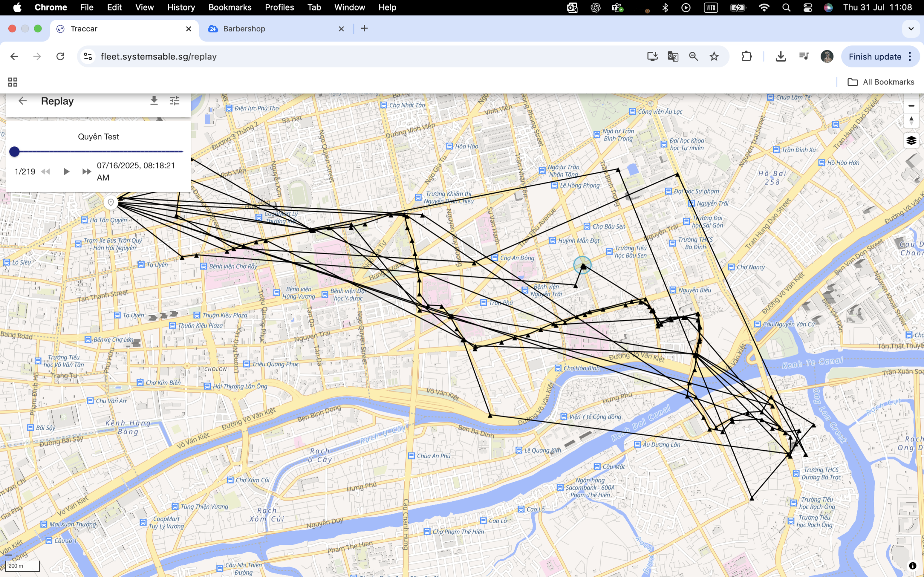Screen dimensions: 924x577
Task: Expand the Chrome tab search dropdown
Action: [x=911, y=28]
